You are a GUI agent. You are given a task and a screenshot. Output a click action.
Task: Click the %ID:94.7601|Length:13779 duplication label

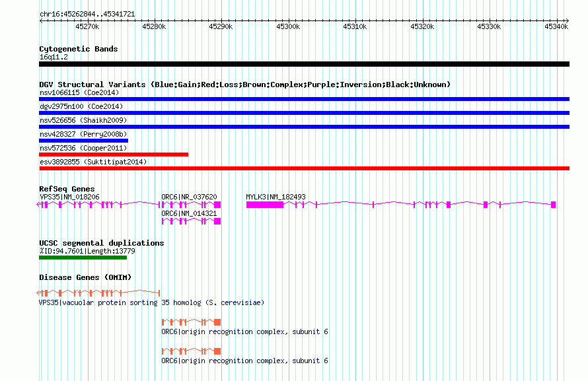tap(87, 251)
